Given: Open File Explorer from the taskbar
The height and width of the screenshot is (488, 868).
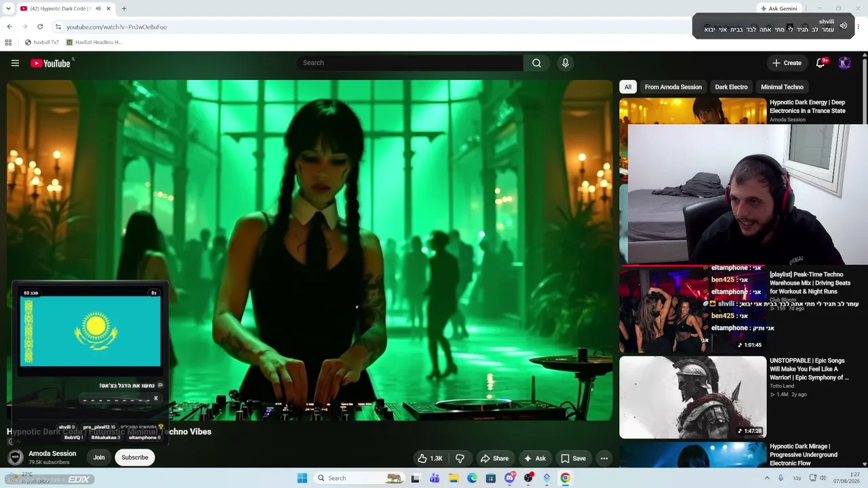Looking at the screenshot, I should (454, 478).
